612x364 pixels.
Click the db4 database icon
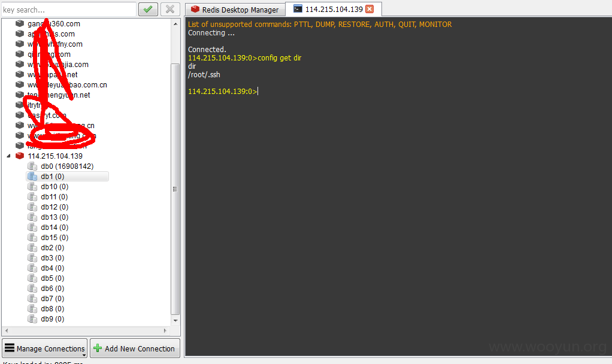tap(32, 268)
